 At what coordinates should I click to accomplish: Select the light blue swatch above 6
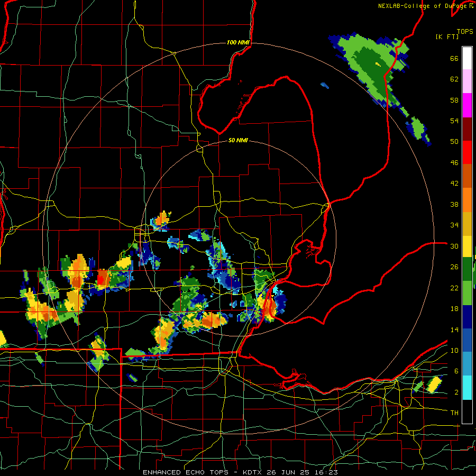(x=467, y=364)
